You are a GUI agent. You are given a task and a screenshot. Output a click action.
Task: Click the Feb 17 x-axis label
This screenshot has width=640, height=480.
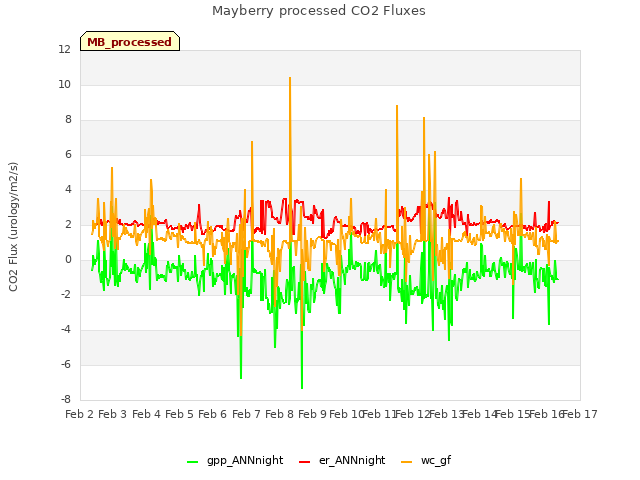pyautogui.click(x=580, y=414)
